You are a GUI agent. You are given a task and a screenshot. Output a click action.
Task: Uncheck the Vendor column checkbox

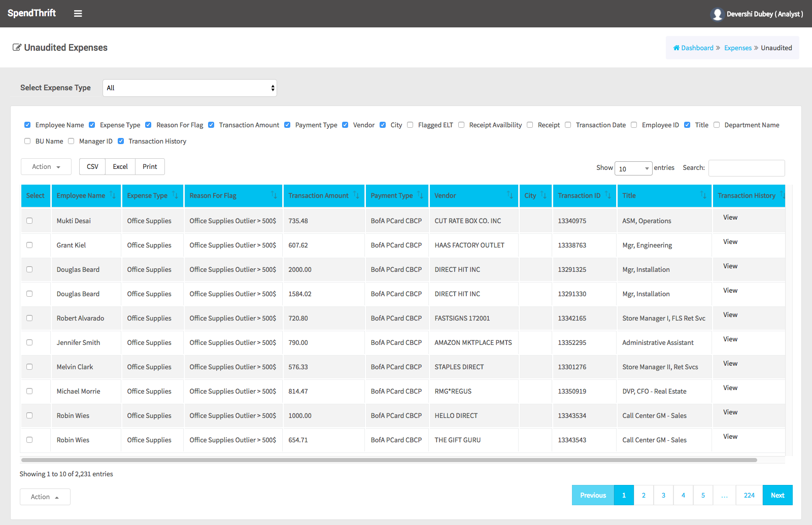click(x=345, y=125)
